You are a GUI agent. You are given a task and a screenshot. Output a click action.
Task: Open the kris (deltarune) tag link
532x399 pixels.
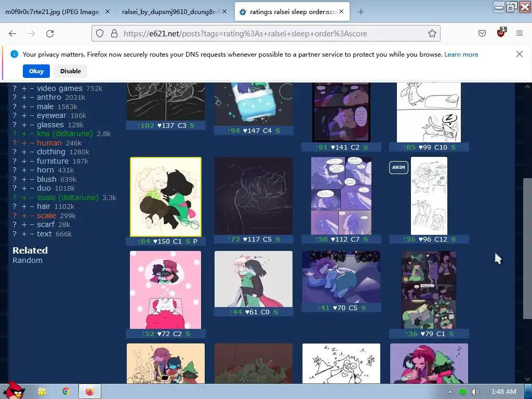[65, 134]
